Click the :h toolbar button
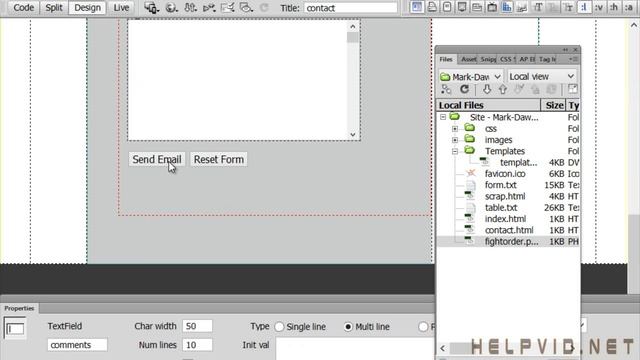 tap(614, 7)
